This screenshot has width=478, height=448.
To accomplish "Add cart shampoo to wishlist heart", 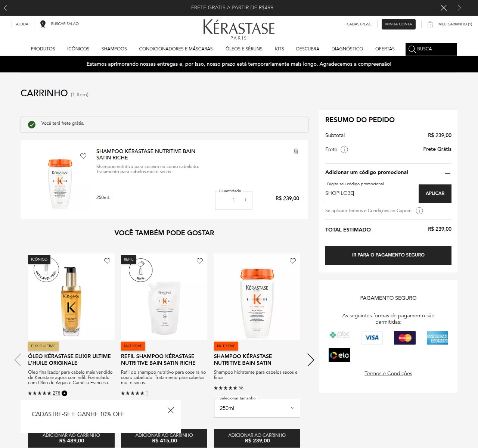I will point(83,156).
